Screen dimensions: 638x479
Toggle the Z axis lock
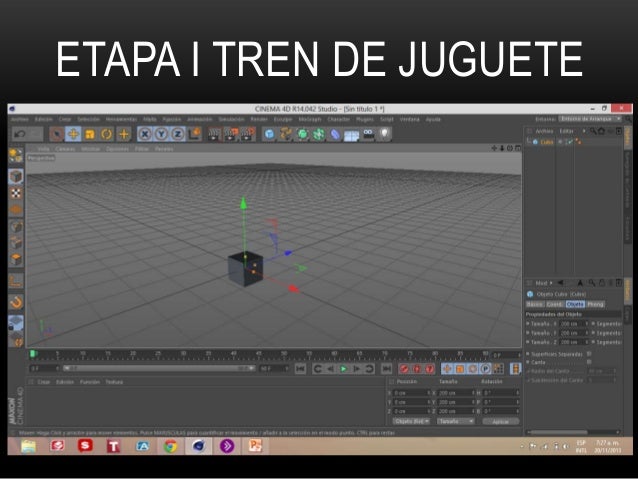tap(178, 134)
